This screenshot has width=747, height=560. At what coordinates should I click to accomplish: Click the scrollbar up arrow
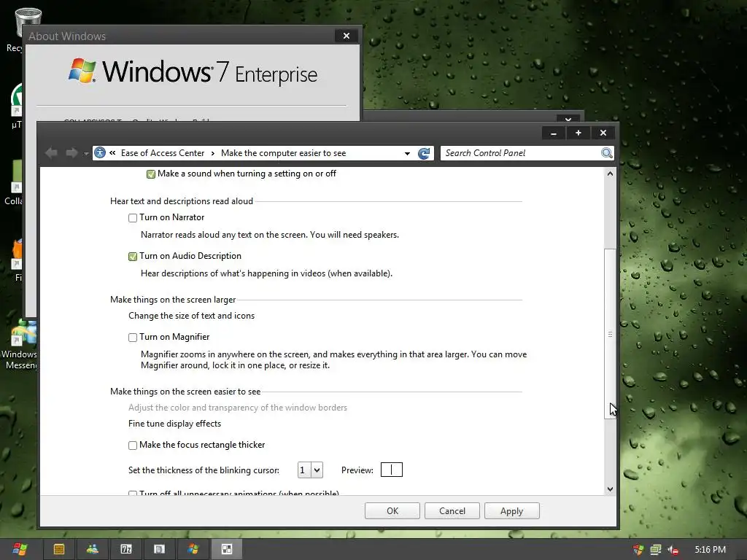(610, 174)
